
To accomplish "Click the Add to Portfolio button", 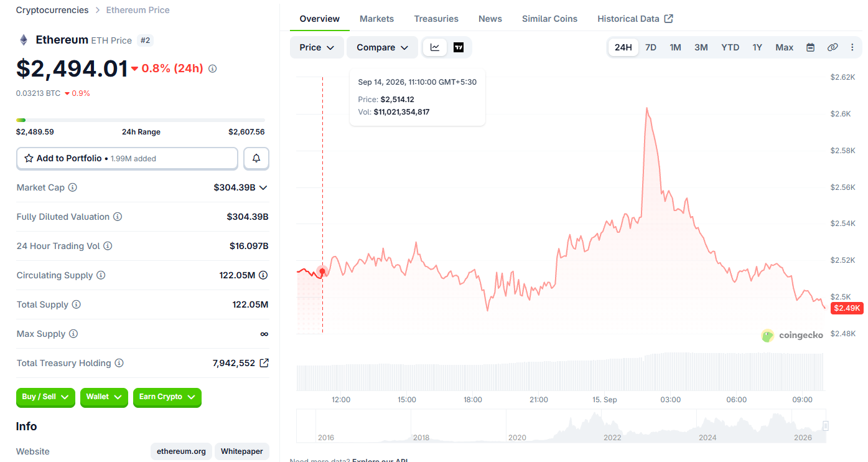I will (x=127, y=158).
